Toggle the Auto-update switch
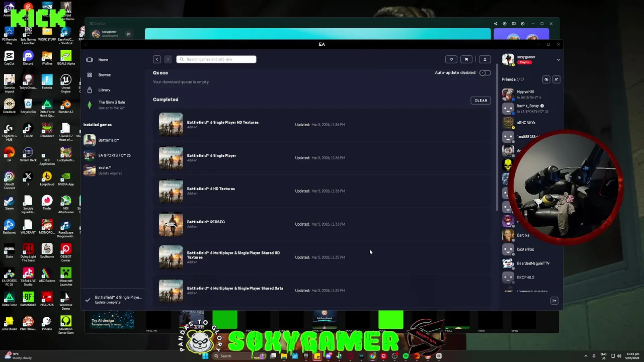 click(485, 73)
